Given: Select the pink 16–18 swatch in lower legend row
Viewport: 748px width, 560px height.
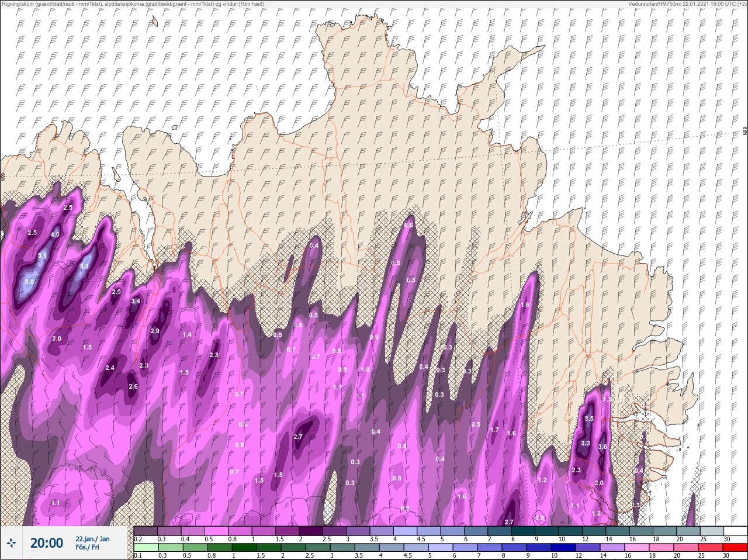Looking at the screenshot, I should [x=636, y=548].
